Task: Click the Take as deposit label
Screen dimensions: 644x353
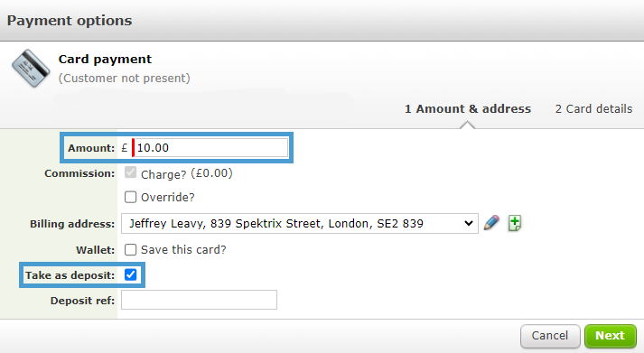Action: coord(70,275)
